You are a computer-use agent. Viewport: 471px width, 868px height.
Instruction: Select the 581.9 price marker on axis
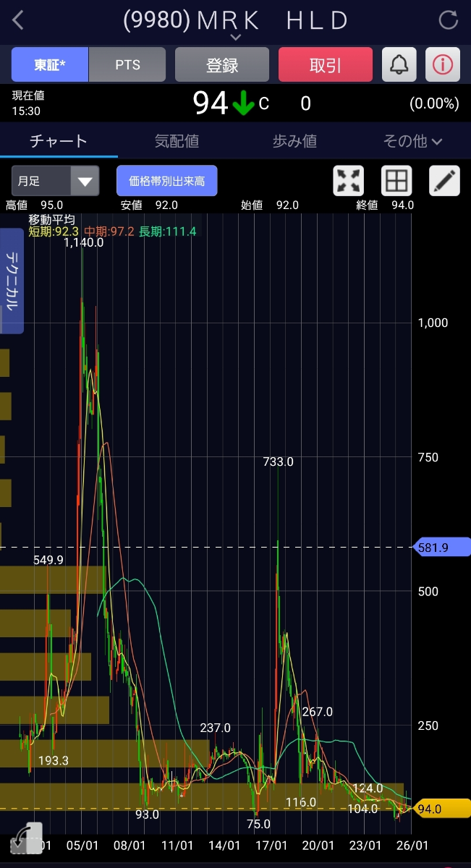click(441, 548)
